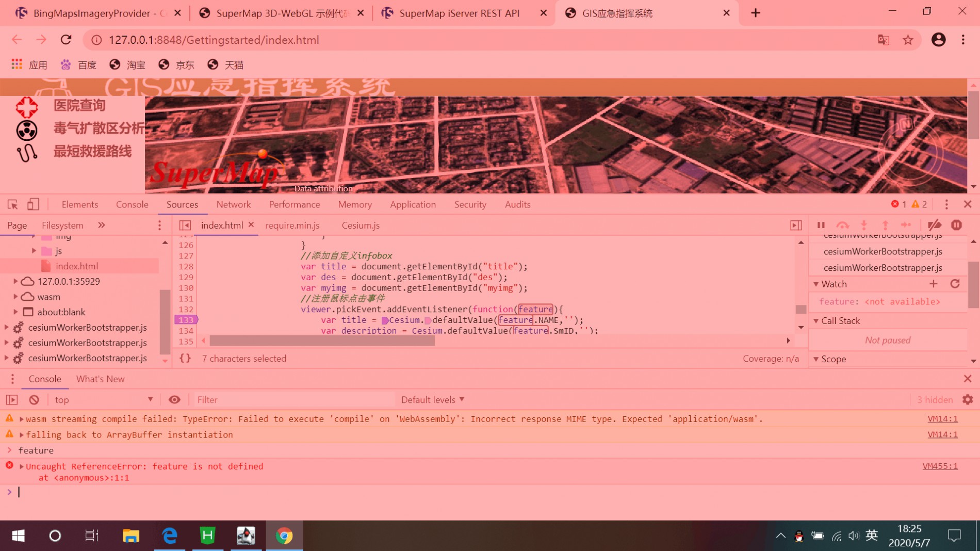Open the require.min.js source tab

tap(292, 225)
